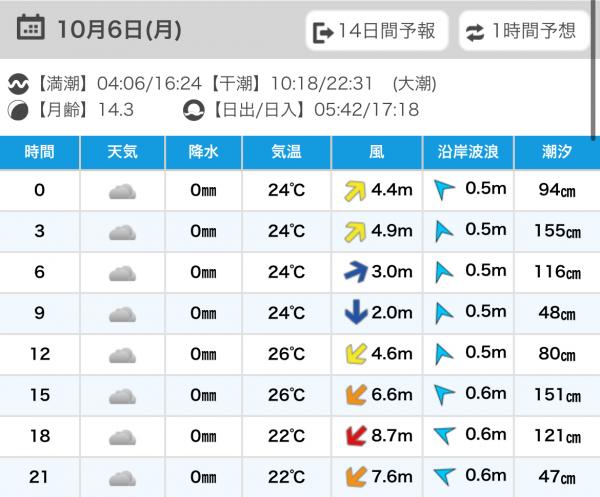
Task: Click the yellow wind arrow at hour 12
Action: (353, 355)
